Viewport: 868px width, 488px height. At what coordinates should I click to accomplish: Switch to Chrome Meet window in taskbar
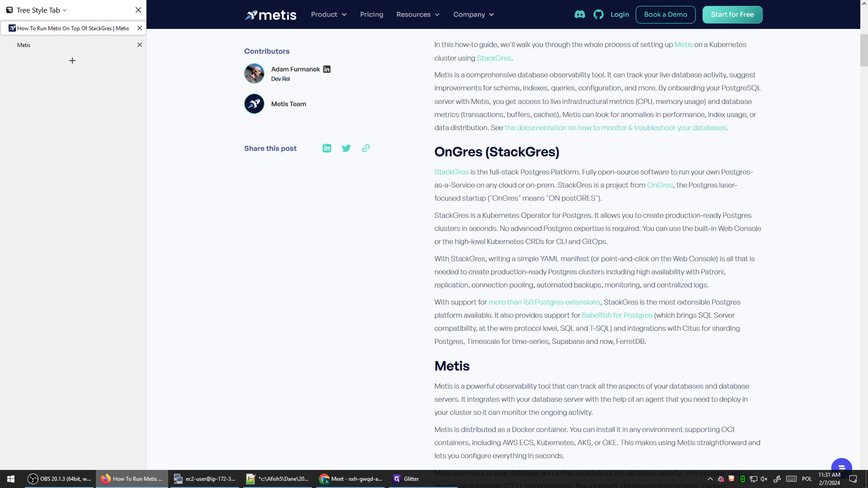(x=350, y=479)
